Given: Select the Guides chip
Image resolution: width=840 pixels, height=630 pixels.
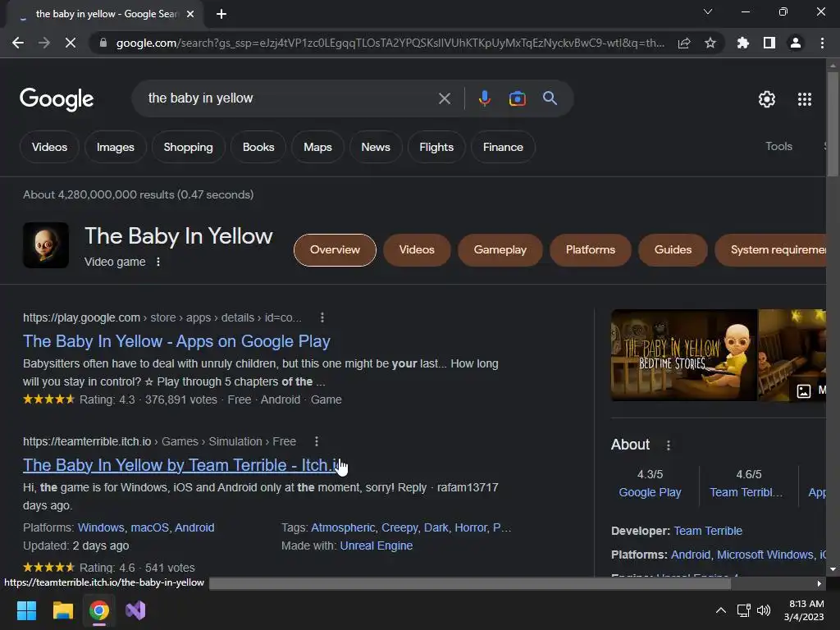Looking at the screenshot, I should [673, 249].
